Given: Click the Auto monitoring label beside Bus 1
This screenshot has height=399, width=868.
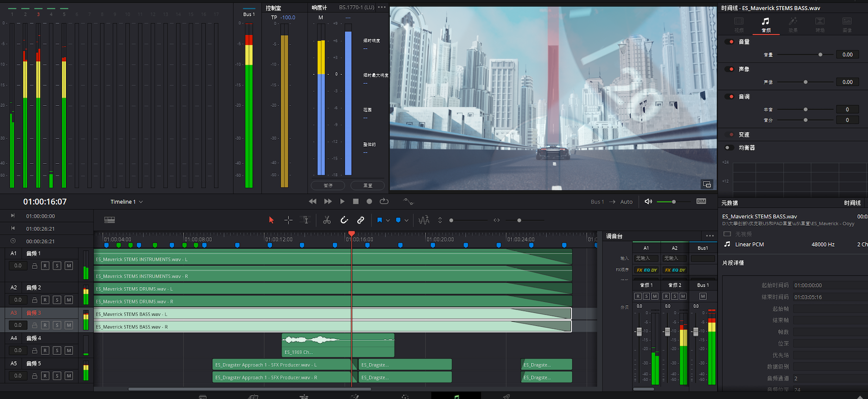Looking at the screenshot, I should click(626, 202).
